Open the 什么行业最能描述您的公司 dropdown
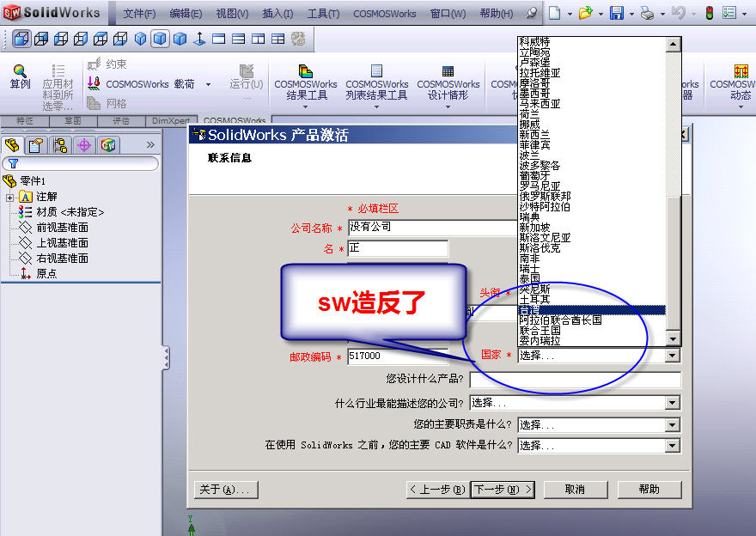This screenshot has width=756, height=536. [673, 403]
